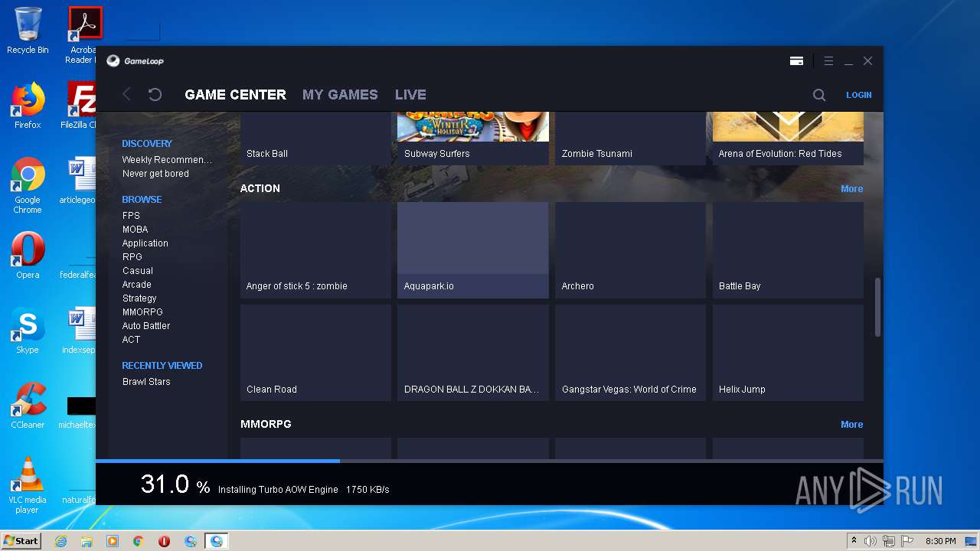
Task: Launch Firefox from the desktop
Action: tap(28, 106)
